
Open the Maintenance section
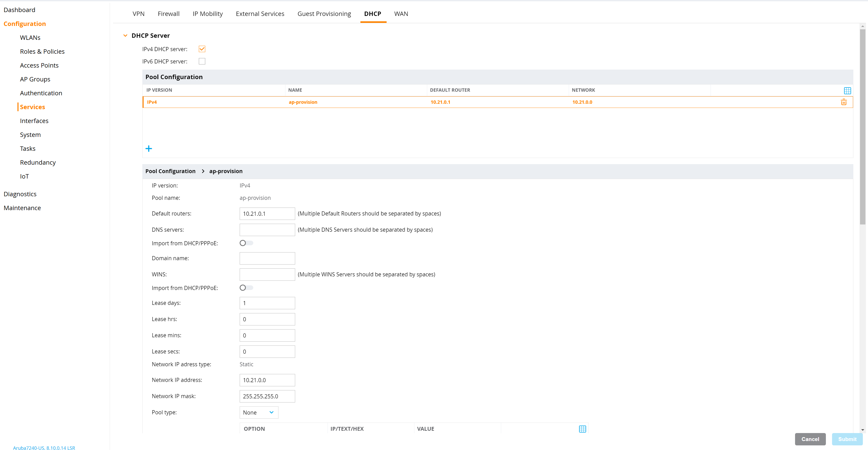click(22, 208)
